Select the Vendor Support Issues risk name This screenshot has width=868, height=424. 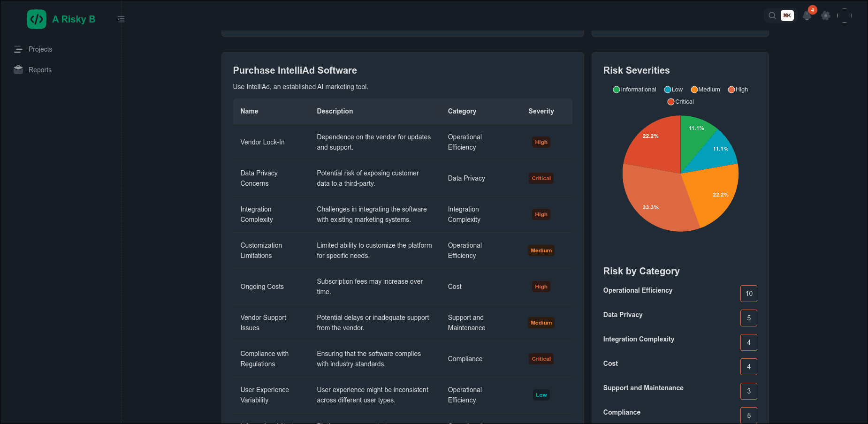(263, 323)
